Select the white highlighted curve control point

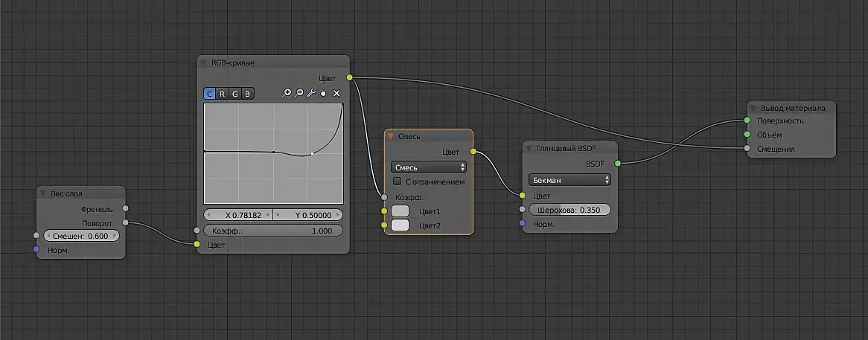pyautogui.click(x=312, y=153)
